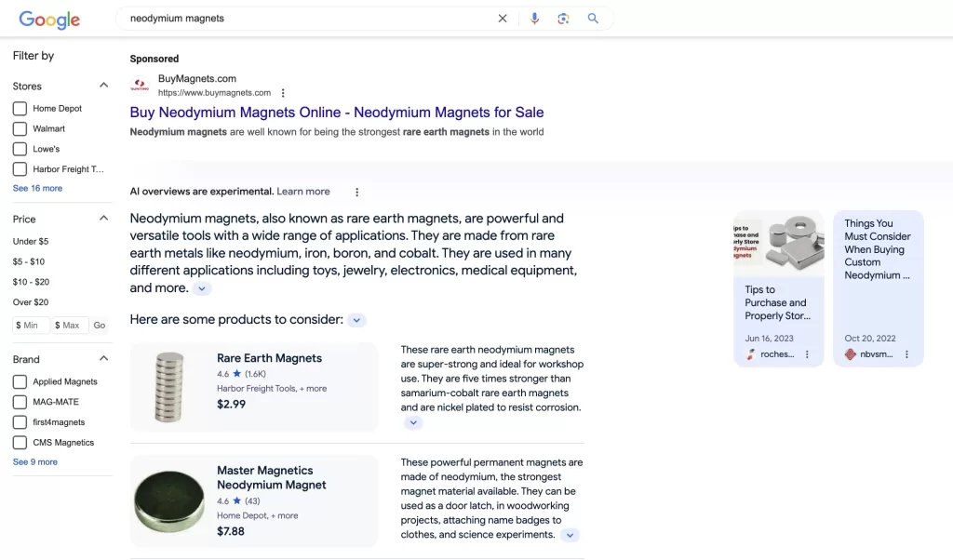Open options on the nbvsm... article card
Image resolution: width=953 pixels, height=560 pixels.
pos(907,354)
